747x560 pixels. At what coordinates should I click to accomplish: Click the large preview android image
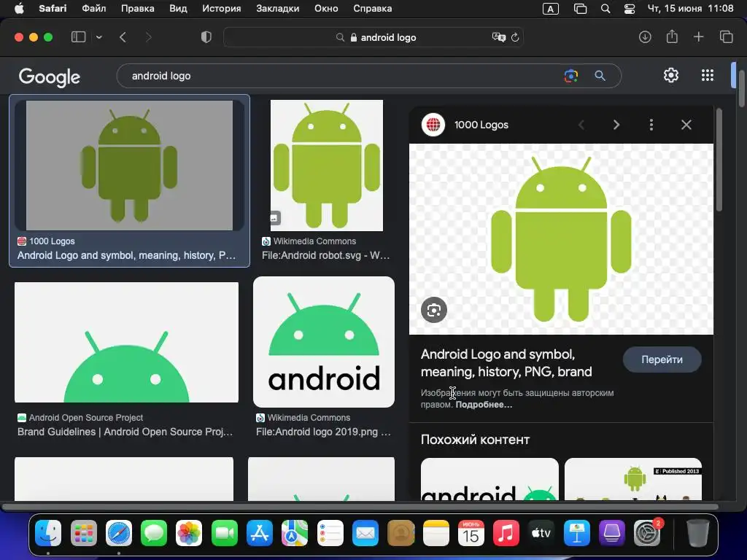(x=561, y=239)
